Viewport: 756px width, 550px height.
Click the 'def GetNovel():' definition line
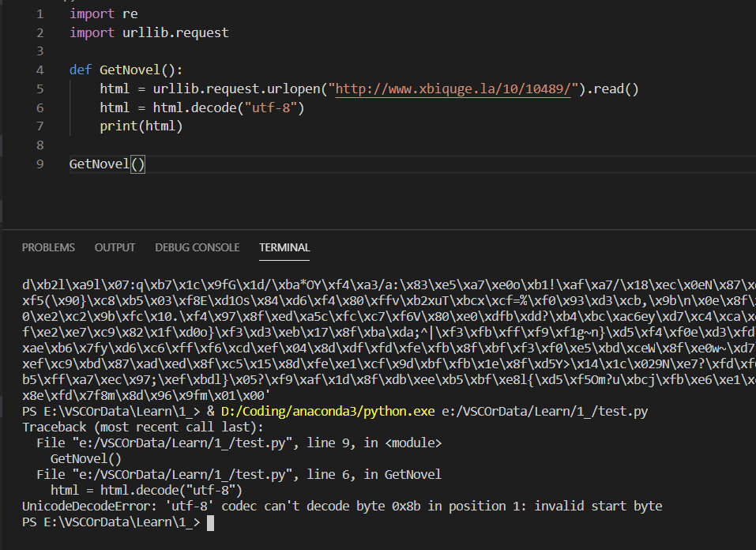tap(126, 70)
